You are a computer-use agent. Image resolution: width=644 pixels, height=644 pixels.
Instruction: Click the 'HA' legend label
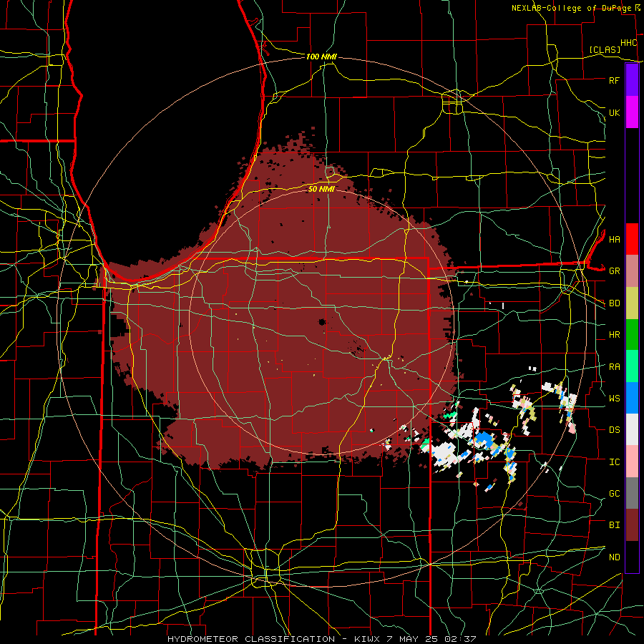pos(614,239)
